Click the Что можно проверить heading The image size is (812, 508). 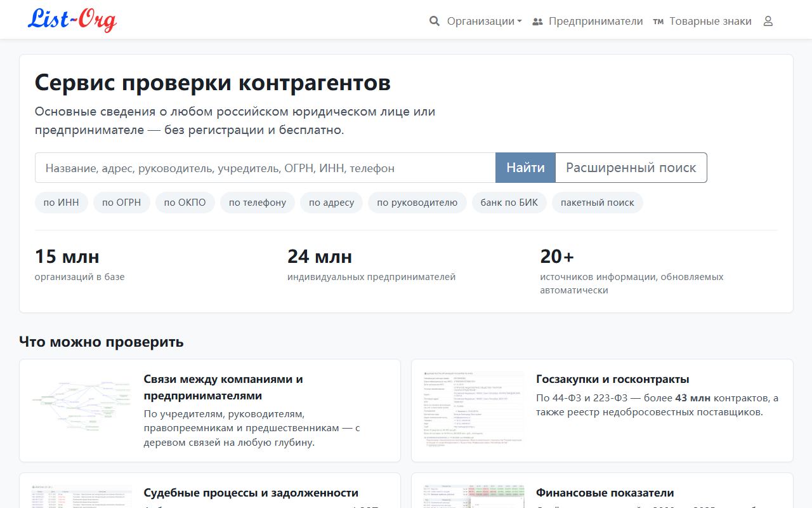(101, 342)
